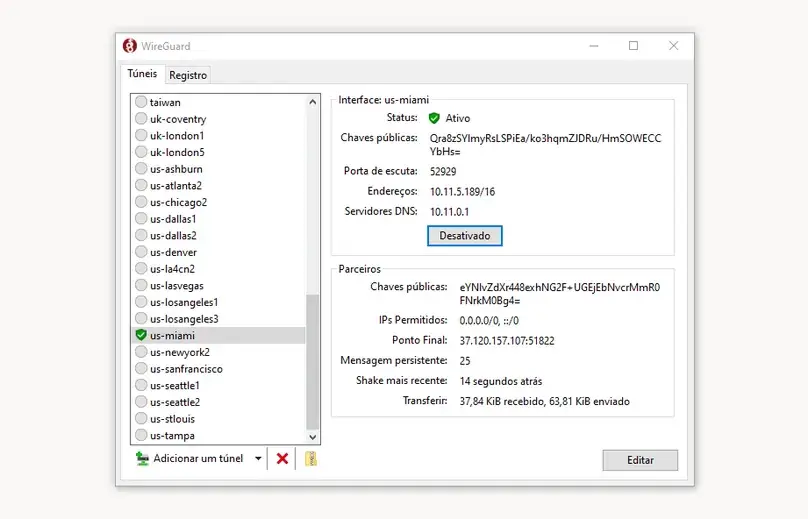Select the uk-london1 tunnel
The height and width of the screenshot is (519, 808).
point(218,136)
